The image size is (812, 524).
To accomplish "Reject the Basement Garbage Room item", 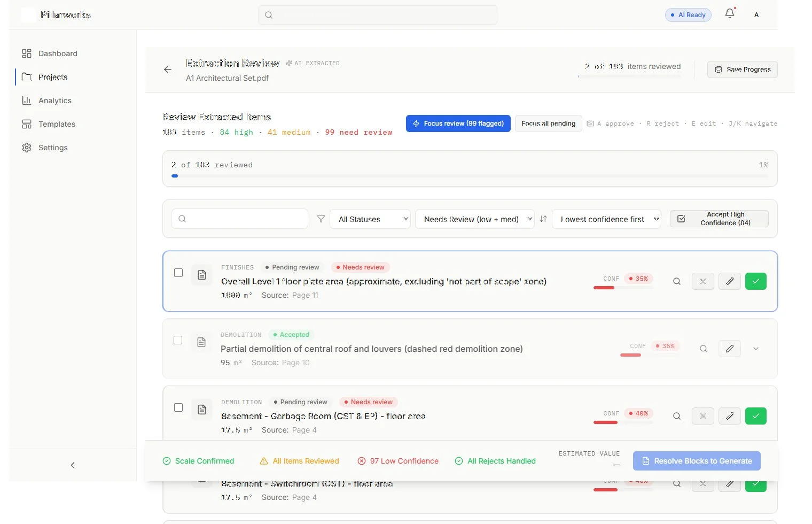I will click(703, 416).
